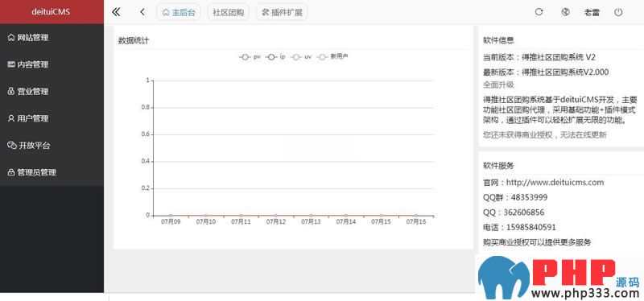Image resolution: width=644 pixels, height=301 pixels.
Task: Switch to the 社区团购 tab
Action: coord(229,12)
